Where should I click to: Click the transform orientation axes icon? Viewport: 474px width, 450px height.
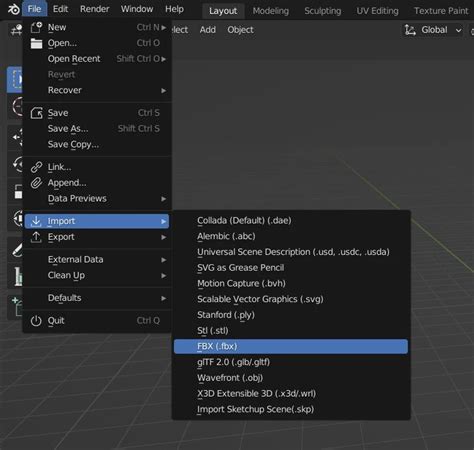410,30
